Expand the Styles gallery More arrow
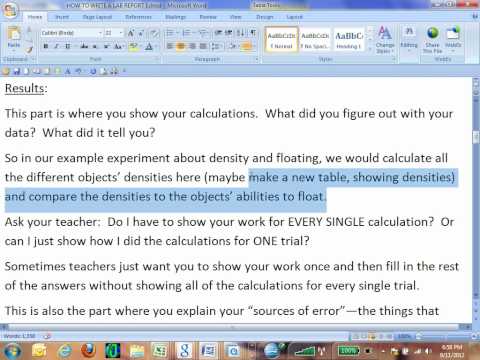 pos(369,48)
